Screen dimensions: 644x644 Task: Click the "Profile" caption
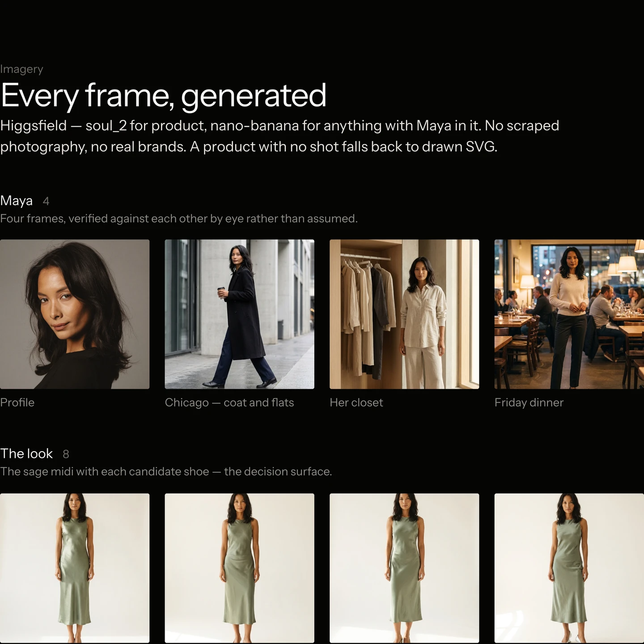pyautogui.click(x=17, y=402)
